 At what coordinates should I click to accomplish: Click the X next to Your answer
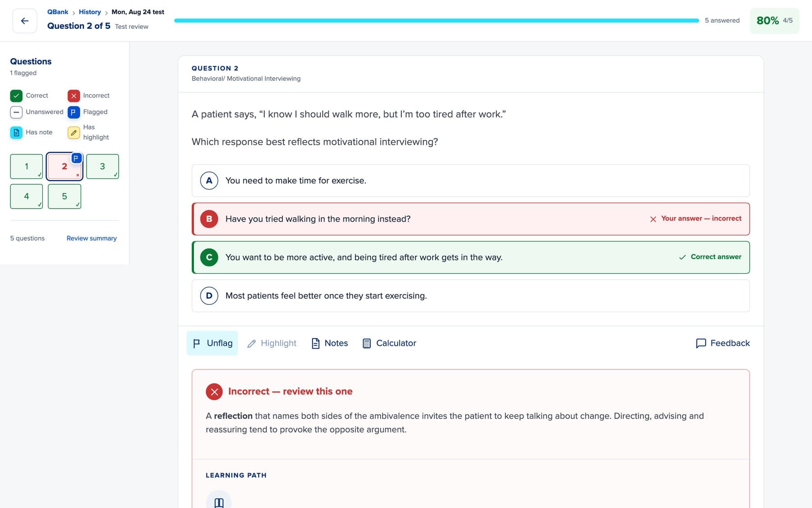(x=653, y=219)
